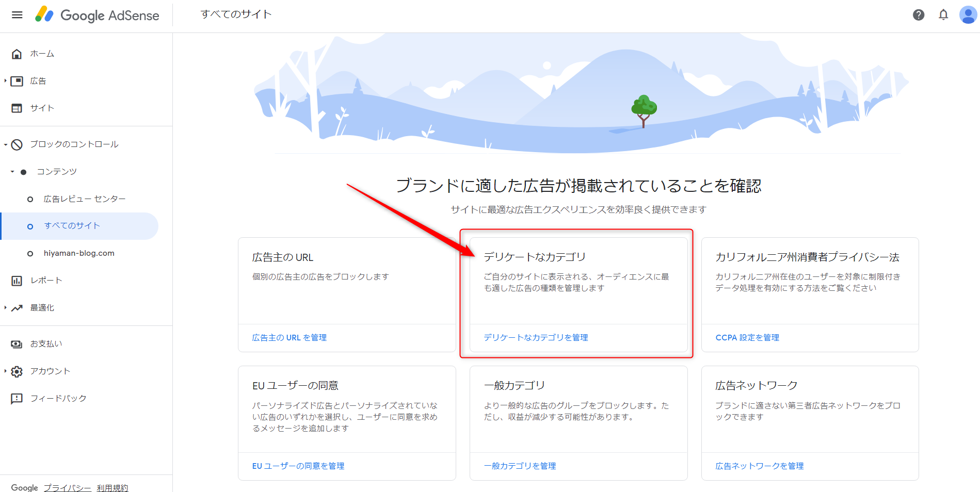Collapse the コンテンツ tree item
The width and height of the screenshot is (980, 492).
click(12, 172)
